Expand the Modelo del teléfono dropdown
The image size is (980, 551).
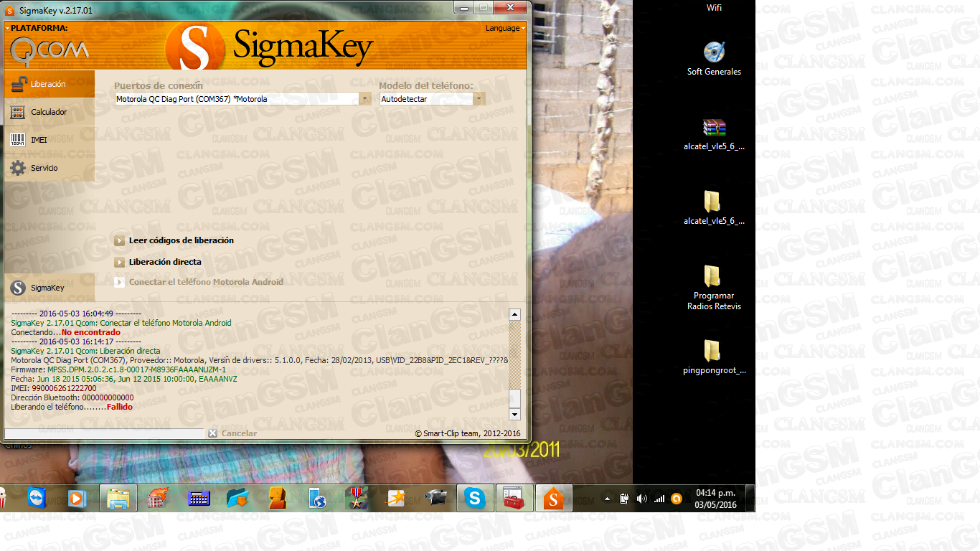coord(479,99)
